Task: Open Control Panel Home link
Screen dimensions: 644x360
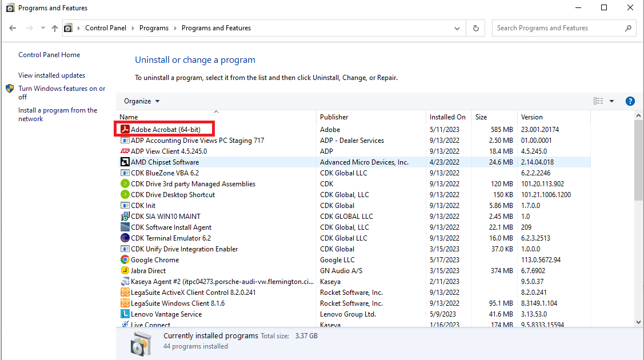Action: pyautogui.click(x=49, y=55)
